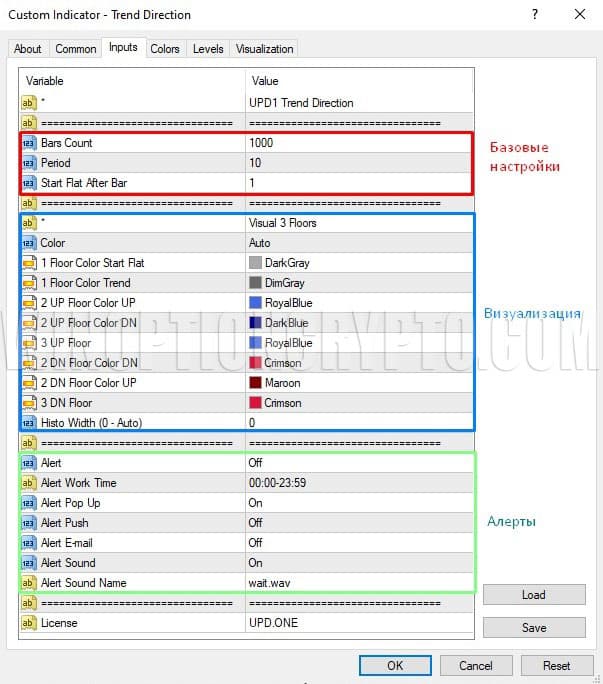Click the color icon beside 1 Floor Color Trend
This screenshot has height=684, width=603.
click(x=28, y=283)
